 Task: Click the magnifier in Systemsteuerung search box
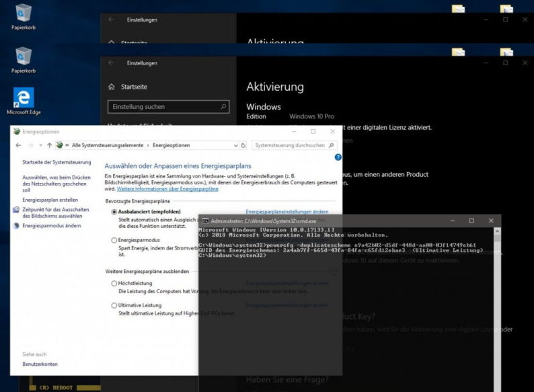[330, 145]
